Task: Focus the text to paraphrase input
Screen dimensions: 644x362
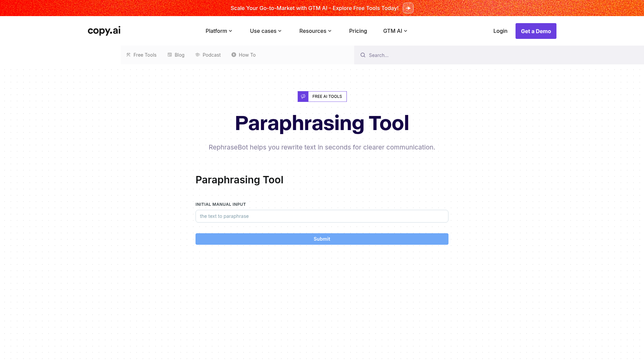Action: coord(322,216)
